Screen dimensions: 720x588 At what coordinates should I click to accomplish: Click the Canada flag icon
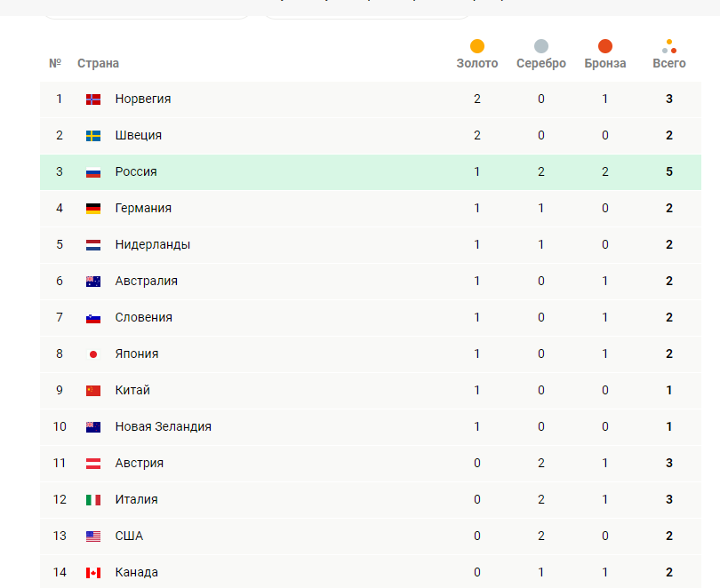click(x=93, y=573)
